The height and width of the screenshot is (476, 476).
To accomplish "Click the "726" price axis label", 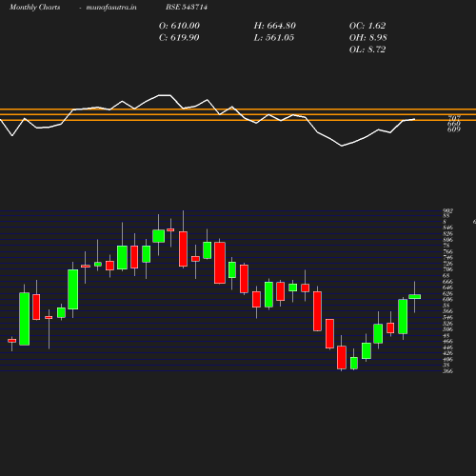I will pyautogui.click(x=447, y=264).
